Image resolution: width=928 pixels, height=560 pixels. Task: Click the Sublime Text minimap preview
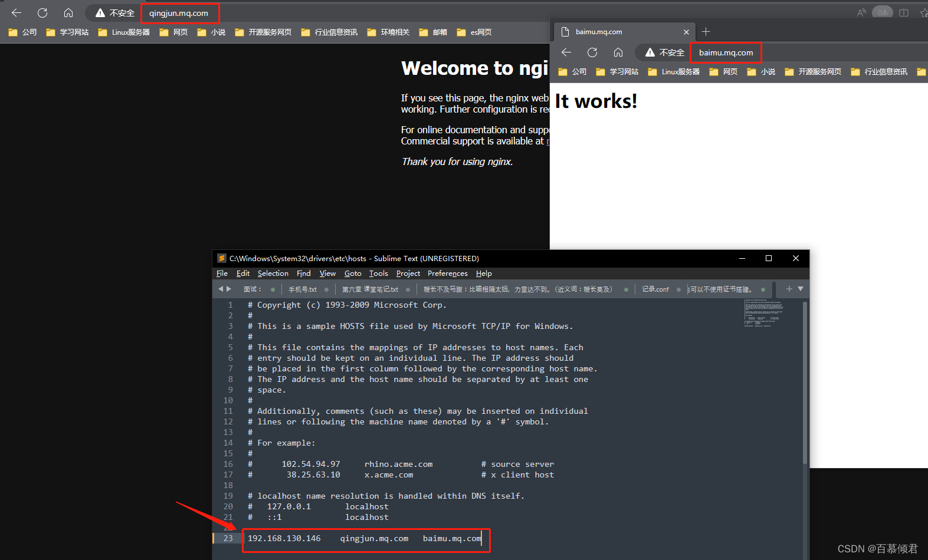pyautogui.click(x=765, y=313)
